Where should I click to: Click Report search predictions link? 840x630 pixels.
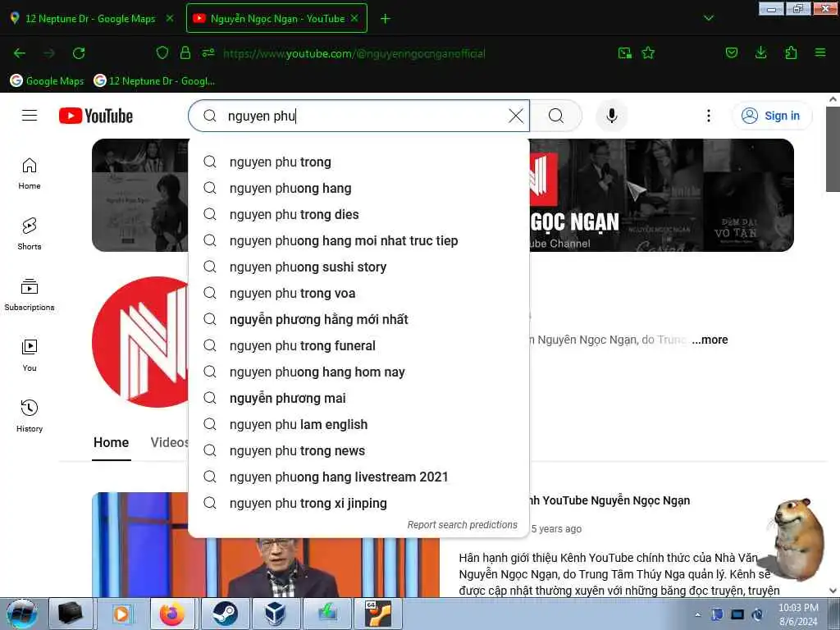click(463, 525)
